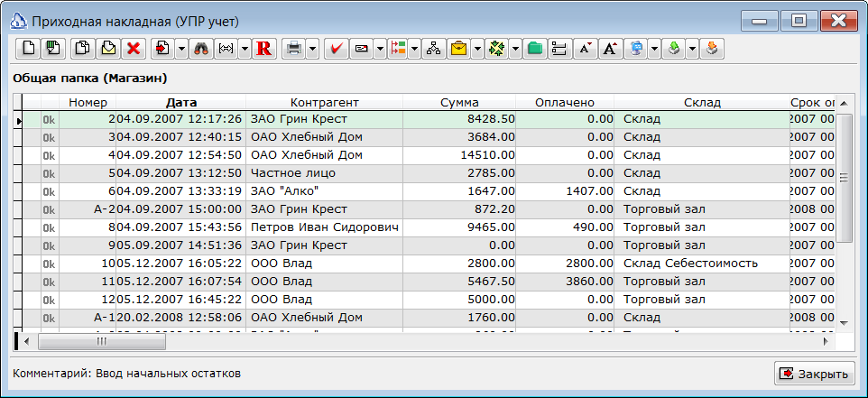Click the vertical scrollbar thumb of the table
This screenshot has width=868, height=398.
(843, 177)
